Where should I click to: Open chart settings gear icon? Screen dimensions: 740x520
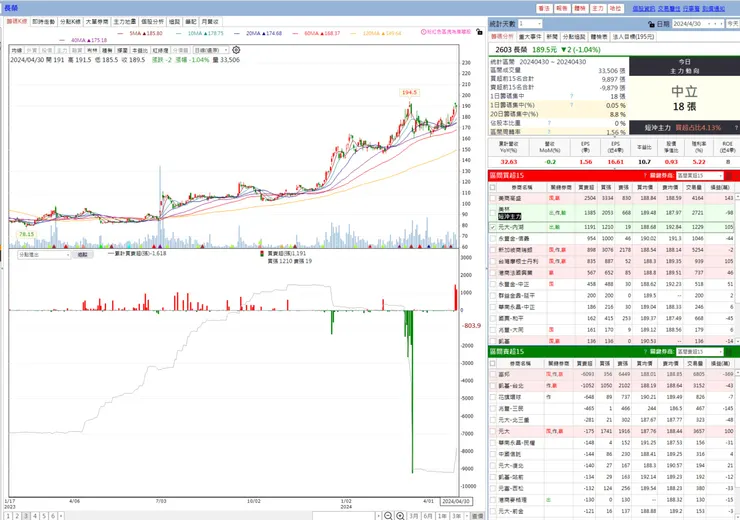[x=236, y=50]
